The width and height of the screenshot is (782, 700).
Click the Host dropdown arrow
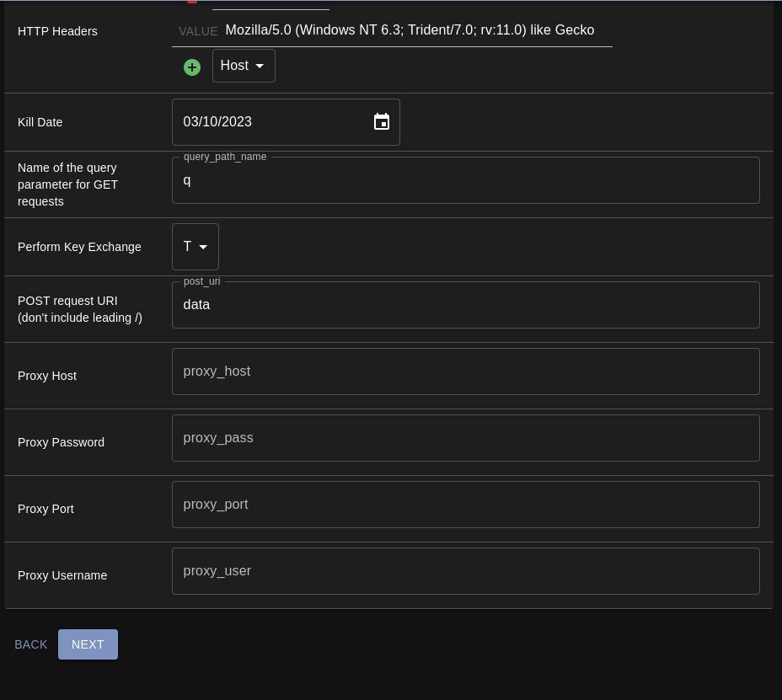point(260,66)
